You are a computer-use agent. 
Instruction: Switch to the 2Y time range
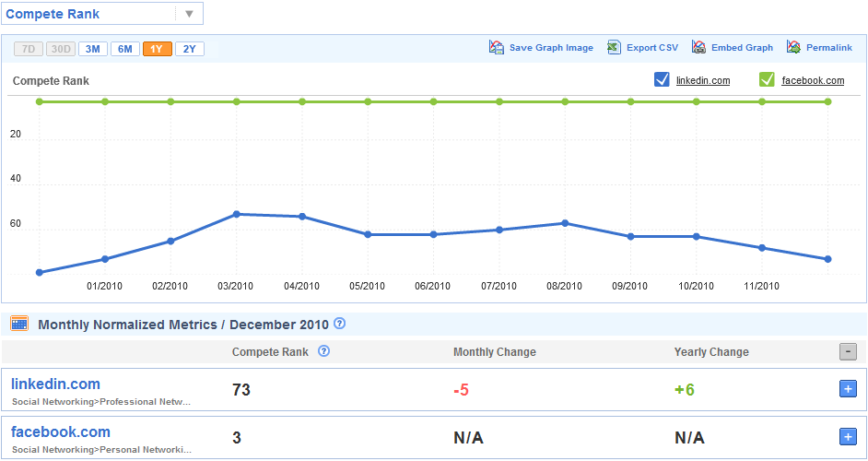(x=189, y=49)
